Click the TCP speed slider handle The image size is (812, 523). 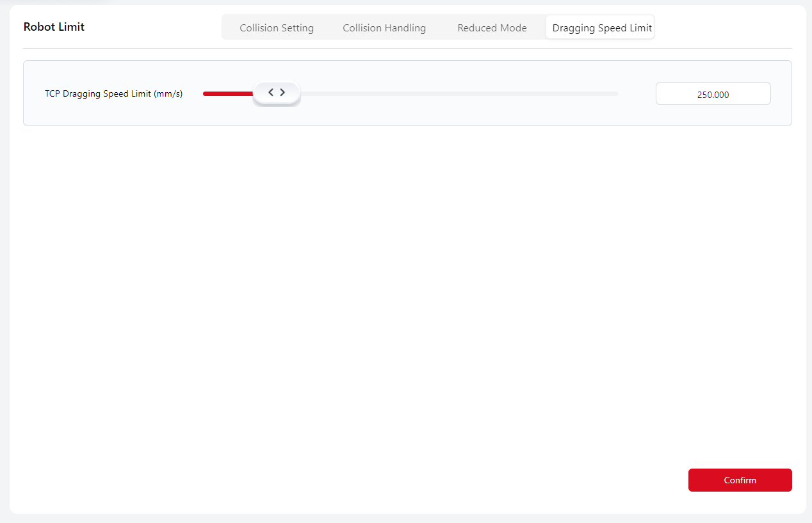point(277,93)
